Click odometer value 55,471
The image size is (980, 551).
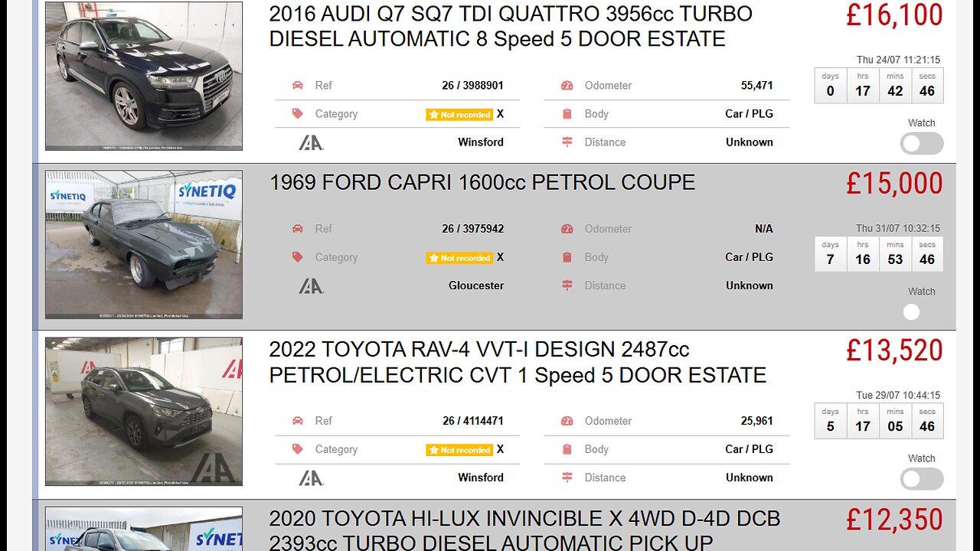point(756,86)
